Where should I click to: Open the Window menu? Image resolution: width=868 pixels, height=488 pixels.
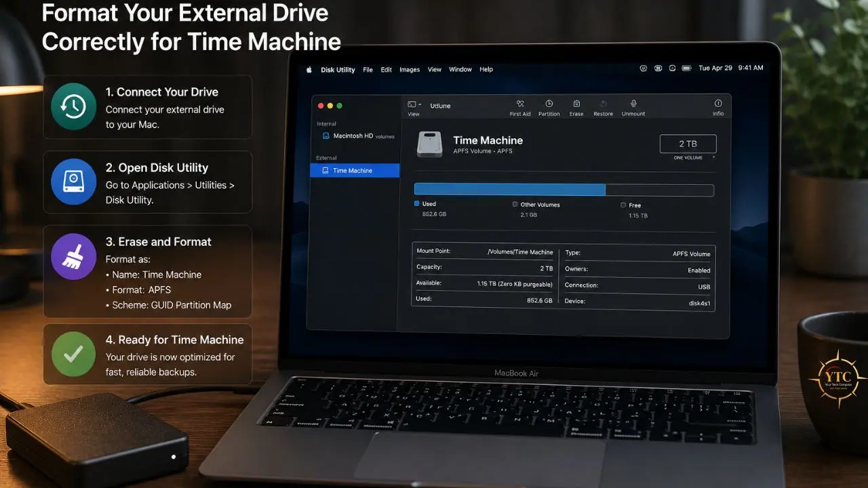460,70
